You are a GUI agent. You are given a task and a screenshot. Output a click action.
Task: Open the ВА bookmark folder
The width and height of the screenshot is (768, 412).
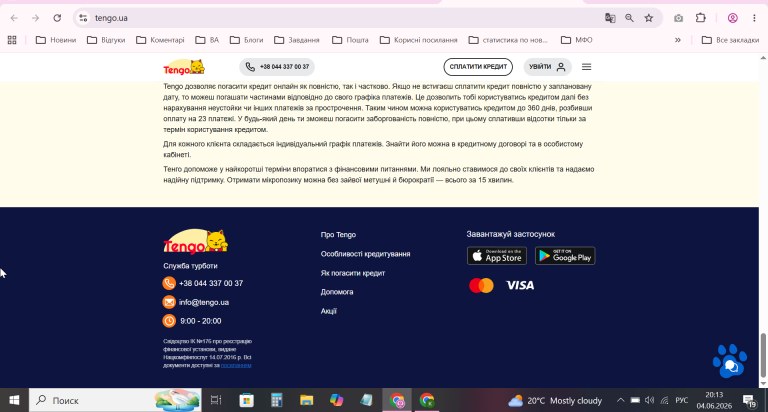click(207, 40)
